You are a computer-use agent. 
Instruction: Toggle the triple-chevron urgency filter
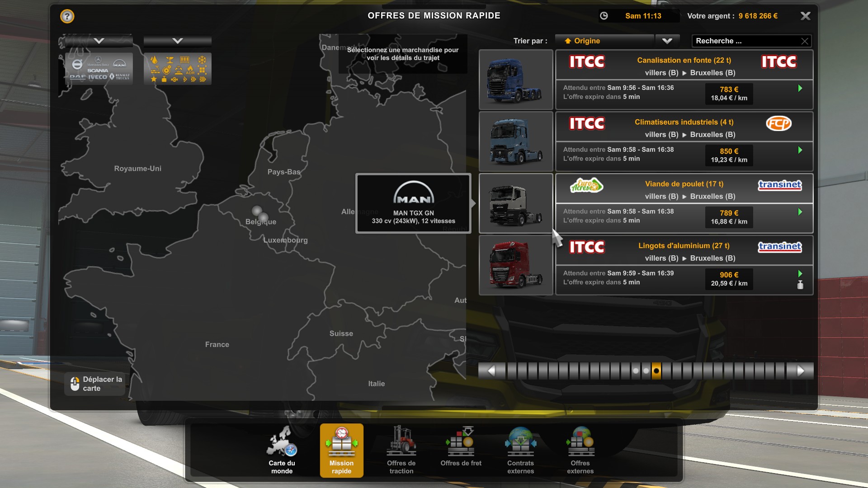(x=203, y=79)
